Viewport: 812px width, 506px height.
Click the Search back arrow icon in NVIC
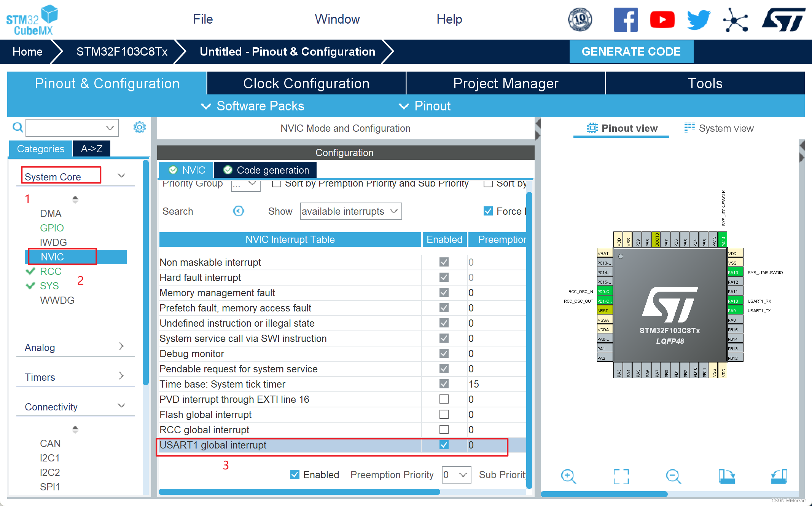(239, 211)
